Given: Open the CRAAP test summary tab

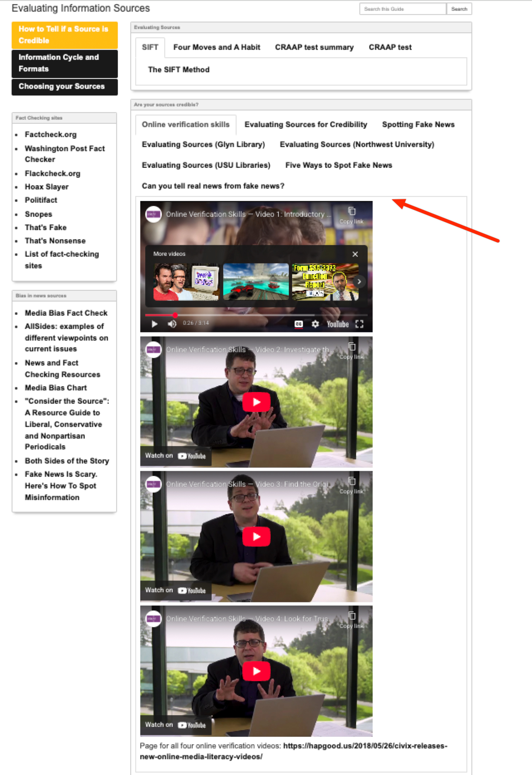Looking at the screenshot, I should 314,47.
